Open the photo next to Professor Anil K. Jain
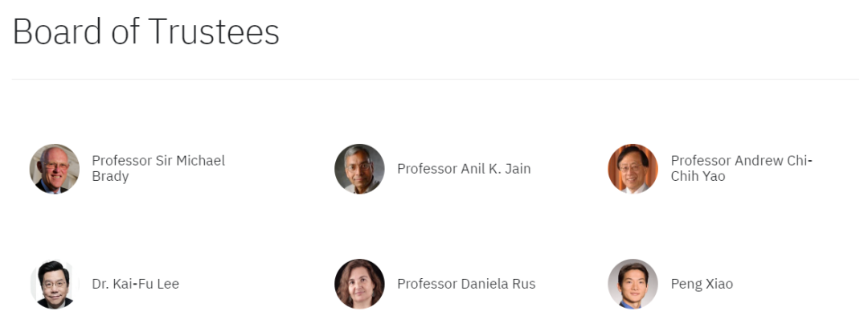The image size is (868, 332). pos(359,169)
